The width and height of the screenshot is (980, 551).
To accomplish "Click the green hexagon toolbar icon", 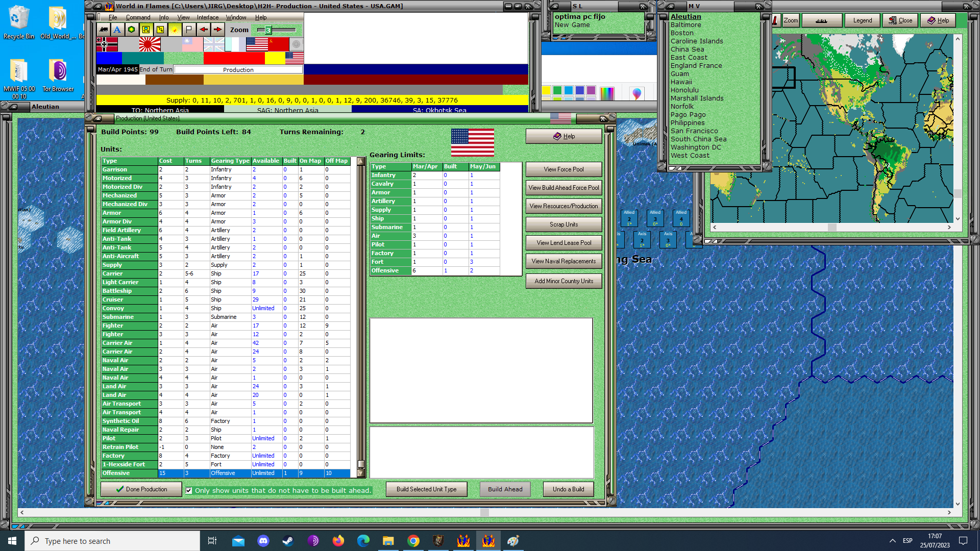I will tap(132, 30).
